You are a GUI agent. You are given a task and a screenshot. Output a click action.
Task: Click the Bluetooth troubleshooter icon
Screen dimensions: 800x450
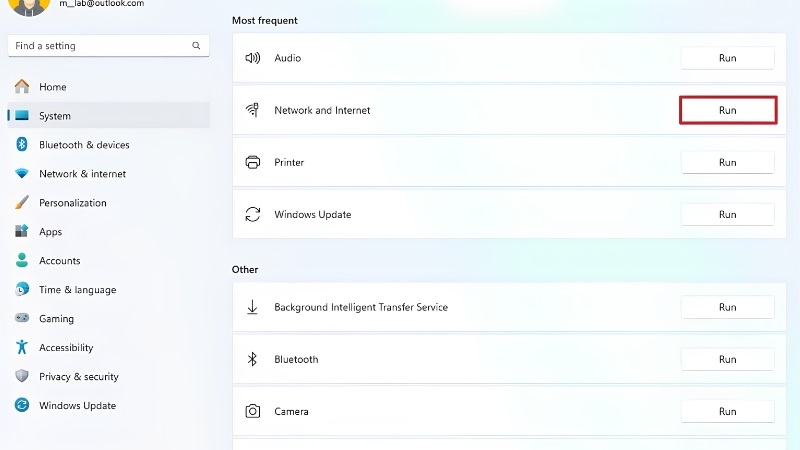(x=252, y=359)
